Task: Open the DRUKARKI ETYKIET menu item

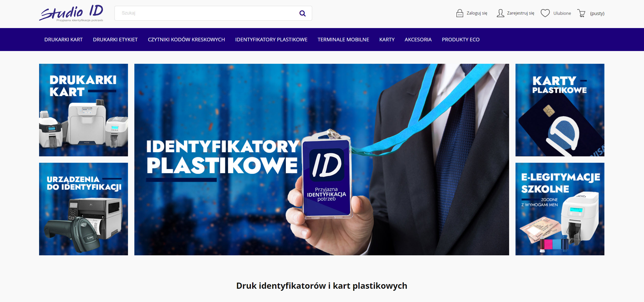Action: tap(115, 40)
